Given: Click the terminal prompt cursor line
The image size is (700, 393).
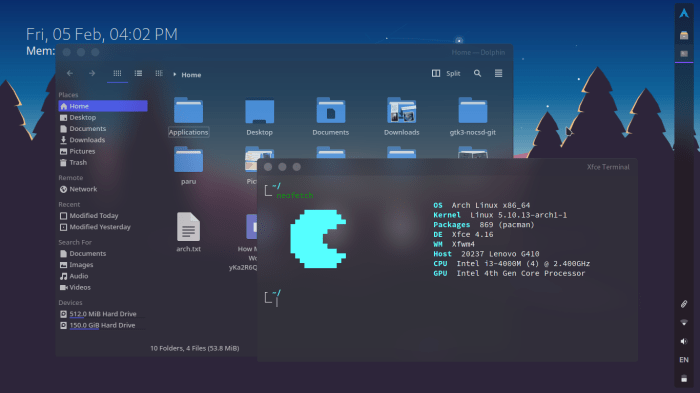Looking at the screenshot, I should pos(277,302).
